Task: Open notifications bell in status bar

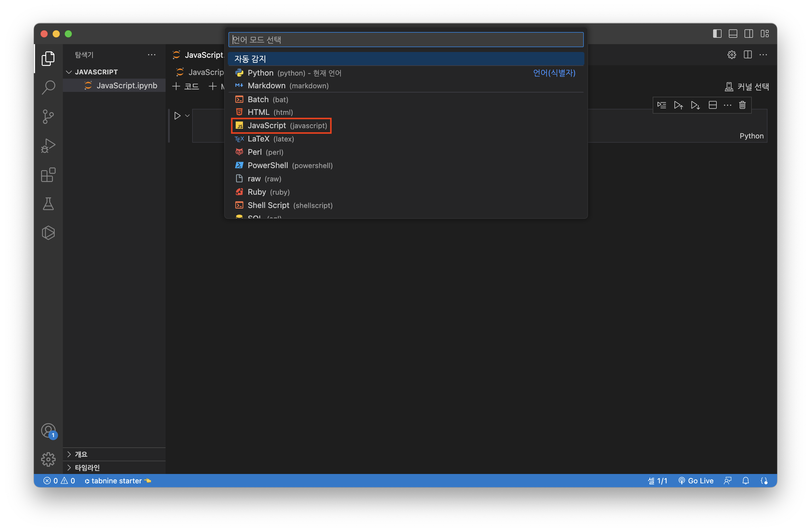Action: pyautogui.click(x=745, y=481)
